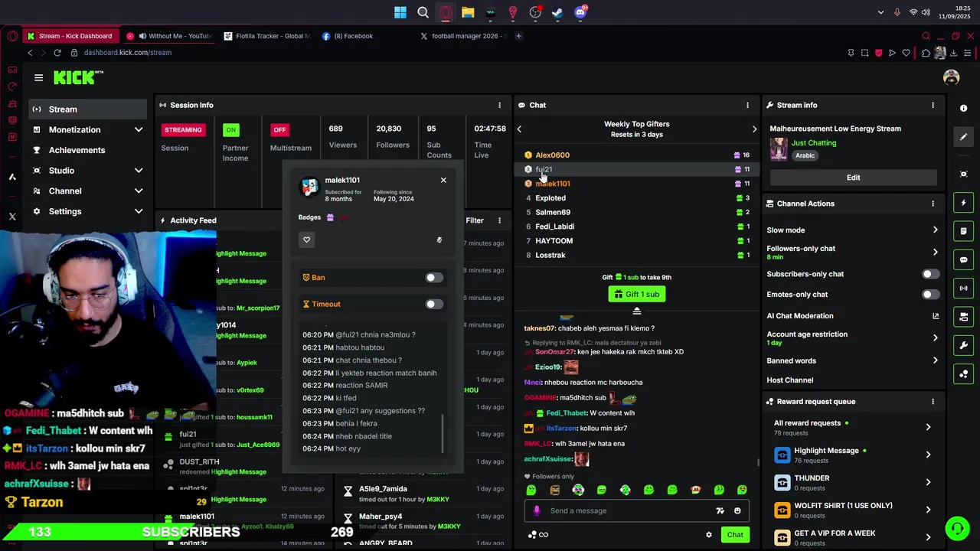Click Host Channel action
The height and width of the screenshot is (551, 980).
click(x=790, y=380)
